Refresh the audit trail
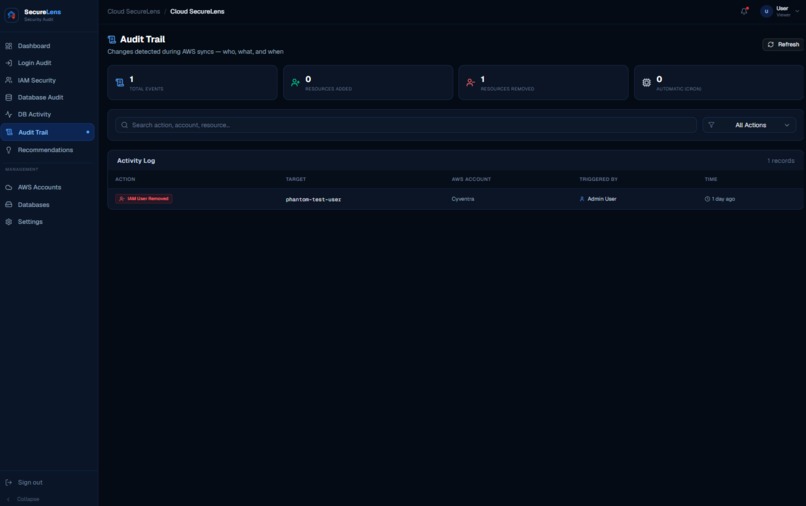This screenshot has height=506, width=806. (782, 45)
